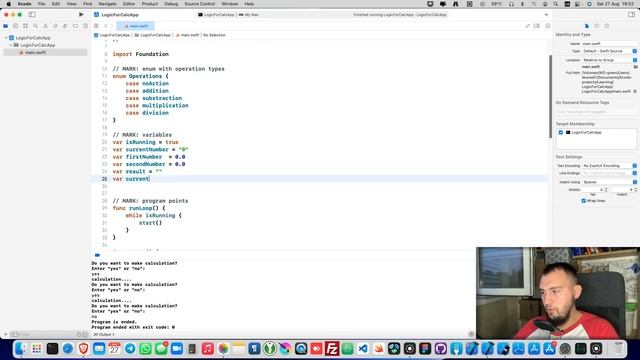Click main.swift breadcrumb in jump bar
640x360 pixels.
pos(187,35)
